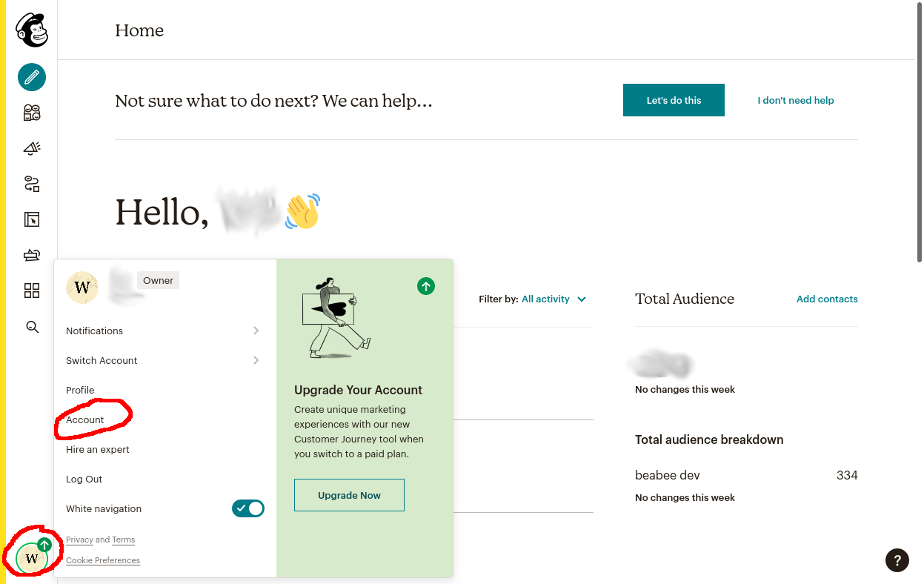Click the Let's do this button
Screen dimensions: 924x584
point(674,100)
